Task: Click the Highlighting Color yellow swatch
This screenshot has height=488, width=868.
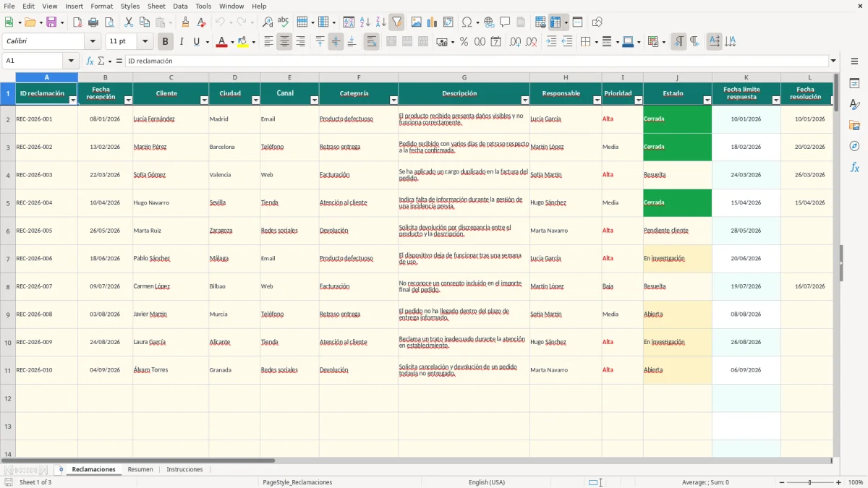Action: (x=242, y=42)
